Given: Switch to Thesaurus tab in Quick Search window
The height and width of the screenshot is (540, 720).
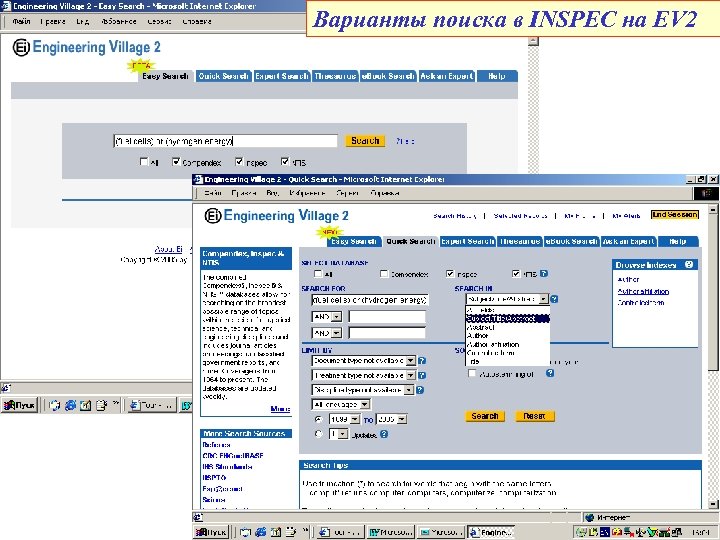Looking at the screenshot, I should click(x=520, y=242).
